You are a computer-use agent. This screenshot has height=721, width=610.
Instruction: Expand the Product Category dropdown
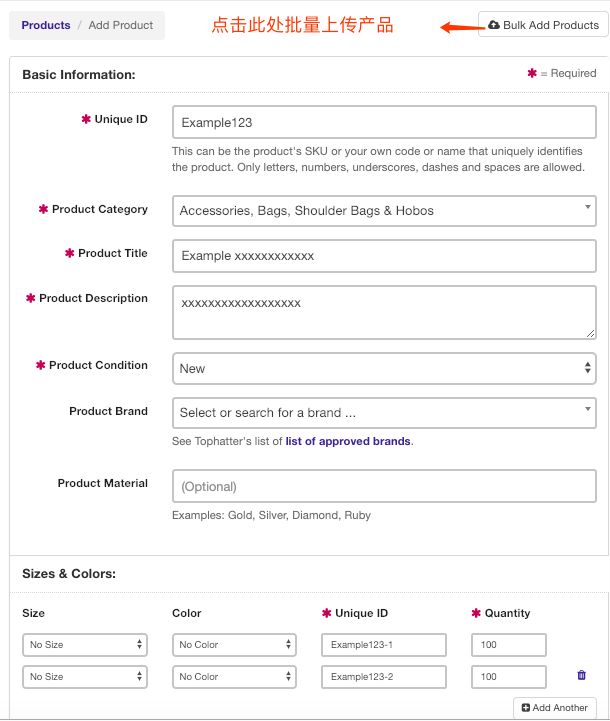384,210
